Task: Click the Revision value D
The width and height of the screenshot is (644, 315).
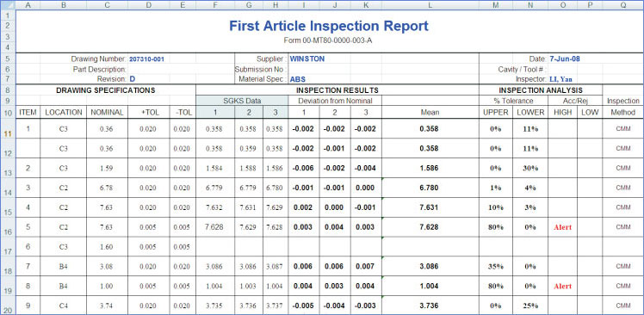Action: (133, 79)
